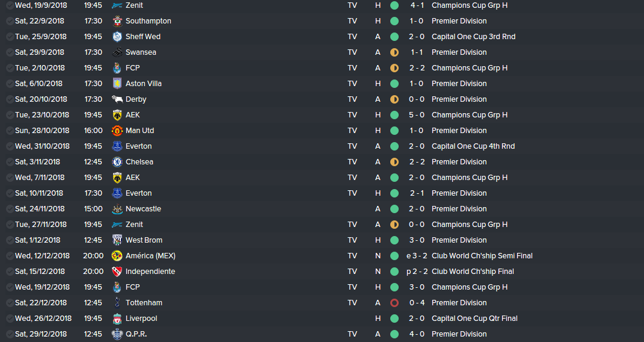The image size is (644, 342).
Task: Click the Aston Villa badge icon
Action: 117,84
